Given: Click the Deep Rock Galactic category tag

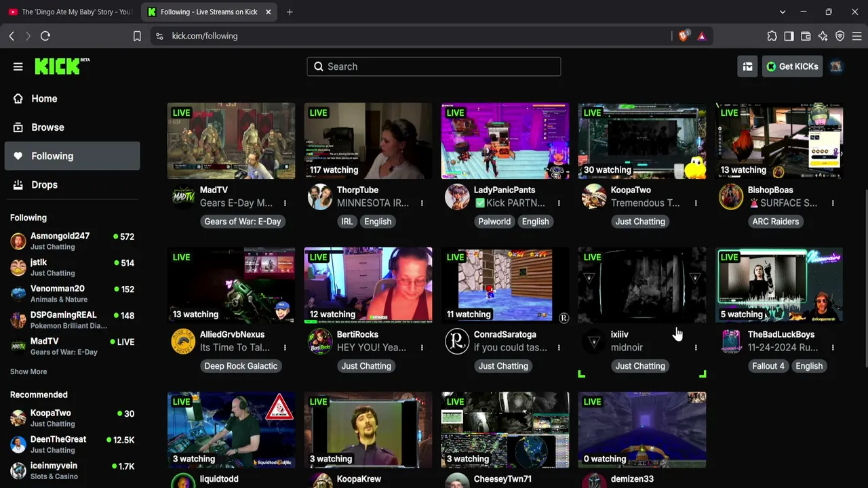Looking at the screenshot, I should [241, 366].
